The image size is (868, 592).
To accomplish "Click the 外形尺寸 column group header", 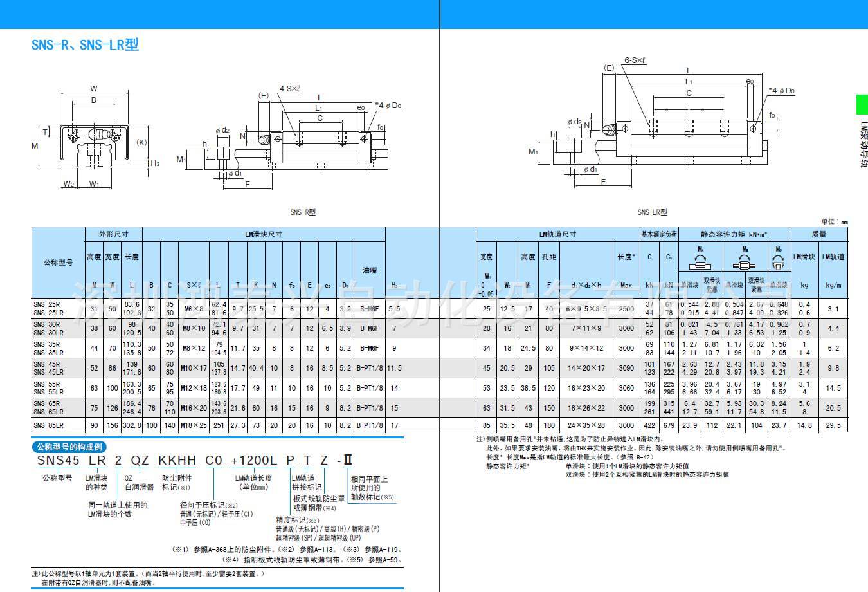I will coord(113,234).
